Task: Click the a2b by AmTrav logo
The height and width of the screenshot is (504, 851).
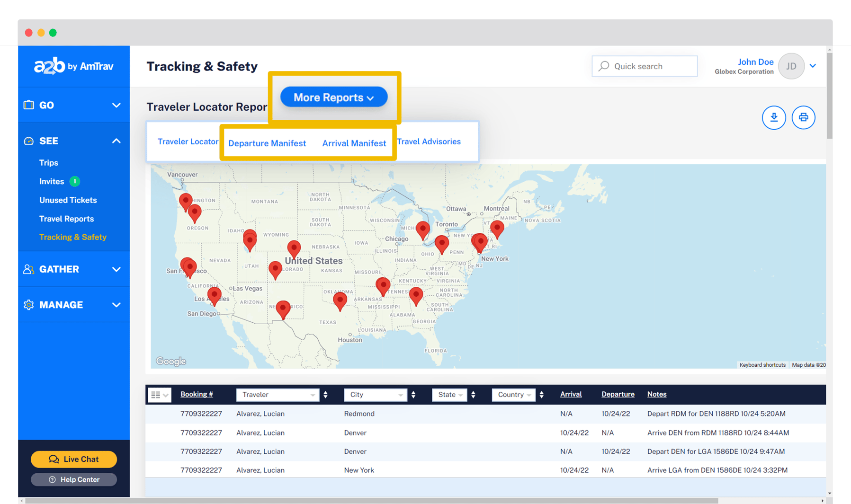Action: (x=74, y=66)
